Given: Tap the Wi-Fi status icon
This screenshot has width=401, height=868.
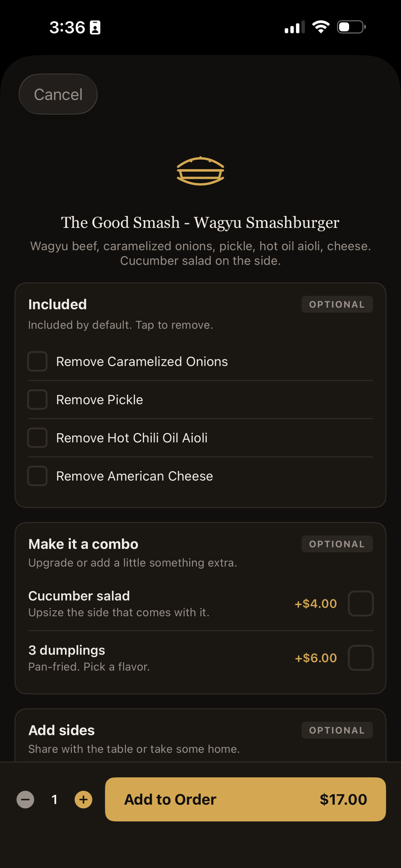Looking at the screenshot, I should tap(320, 27).
